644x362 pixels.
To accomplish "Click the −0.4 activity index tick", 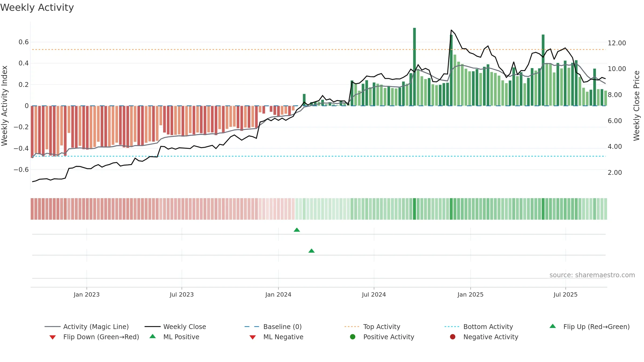I will [x=21, y=148].
